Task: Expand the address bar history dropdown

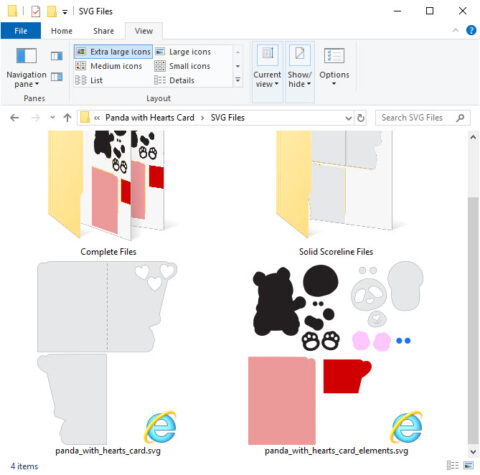Action: tap(348, 118)
